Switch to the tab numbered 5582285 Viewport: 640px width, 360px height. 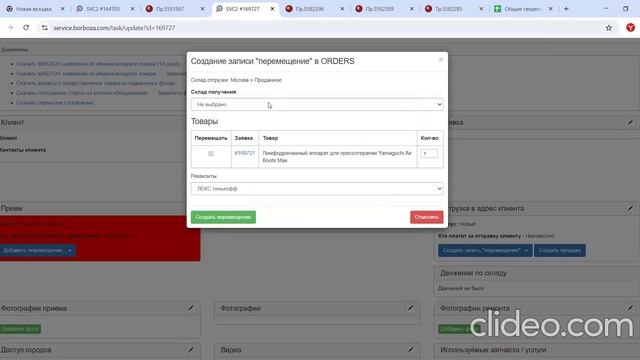(x=449, y=9)
